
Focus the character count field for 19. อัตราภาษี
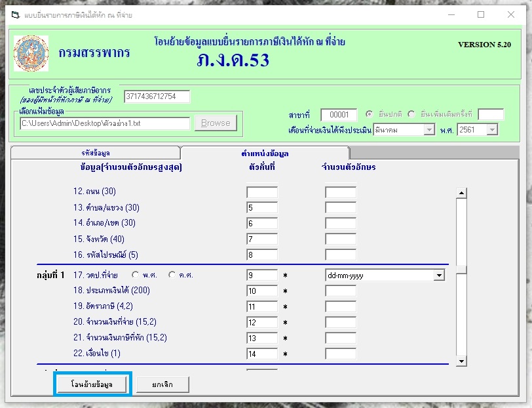pos(341,307)
